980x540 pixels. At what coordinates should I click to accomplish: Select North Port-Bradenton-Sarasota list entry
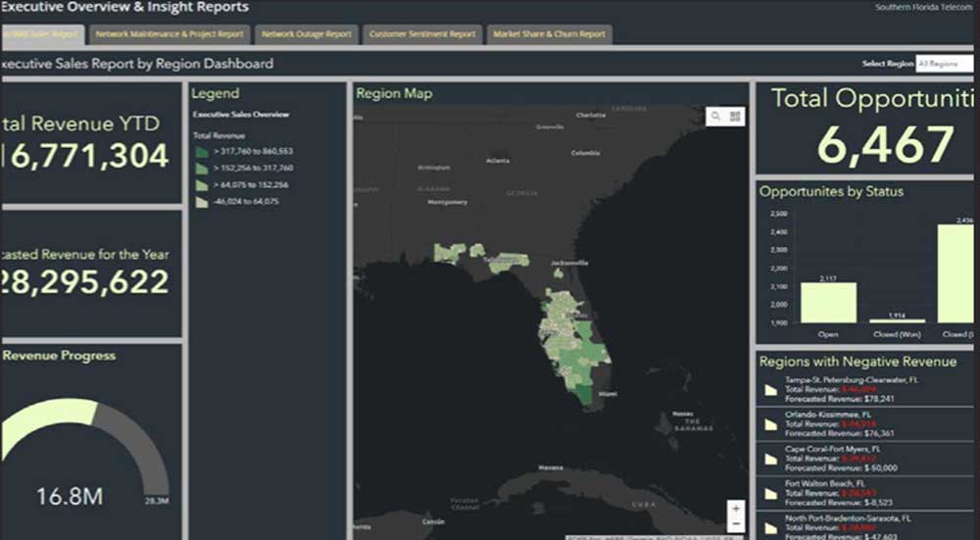tap(848, 518)
